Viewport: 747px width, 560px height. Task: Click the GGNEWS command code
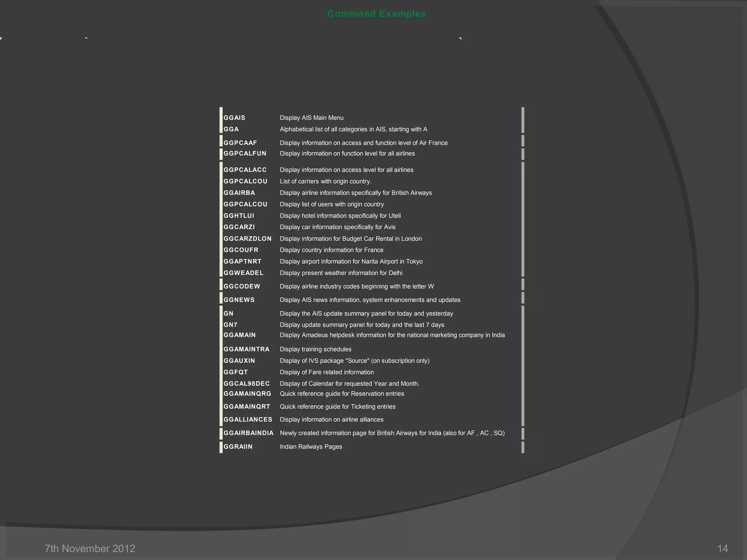pos(239,300)
